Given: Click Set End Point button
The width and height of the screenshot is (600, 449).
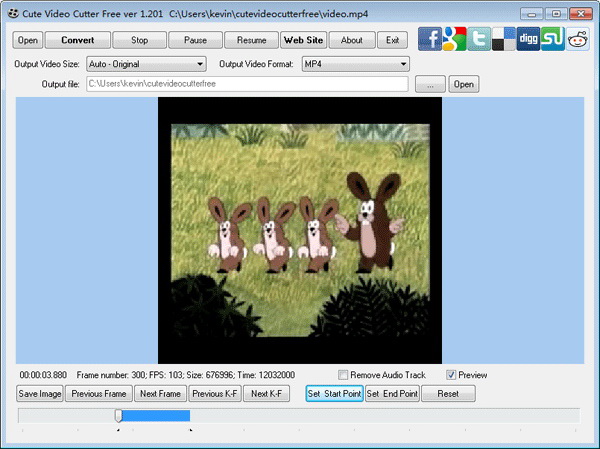Looking at the screenshot, I should click(392, 393).
